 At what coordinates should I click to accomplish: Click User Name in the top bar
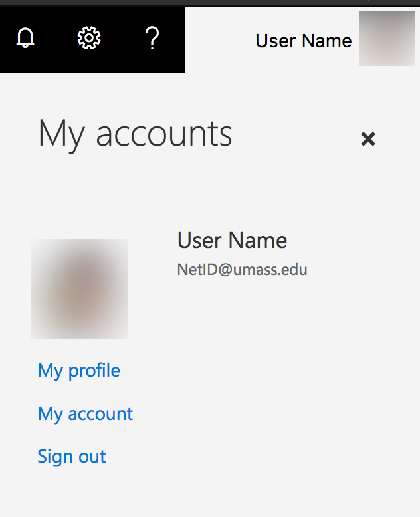pyautogui.click(x=304, y=41)
